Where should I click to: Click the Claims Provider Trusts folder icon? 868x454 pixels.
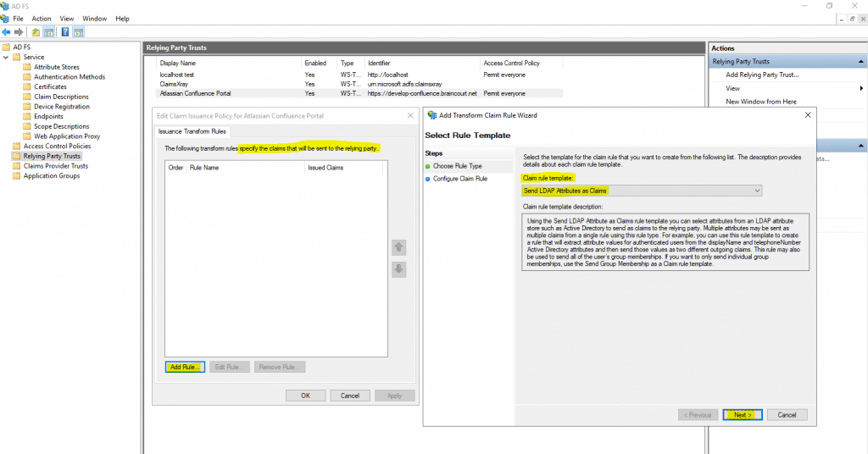click(17, 166)
